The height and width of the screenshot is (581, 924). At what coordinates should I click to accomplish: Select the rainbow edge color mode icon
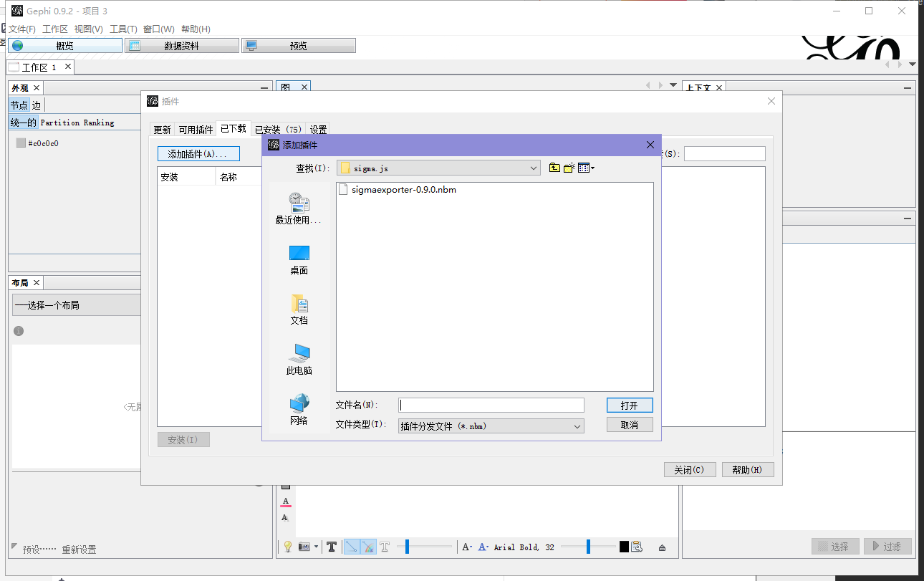coord(367,546)
